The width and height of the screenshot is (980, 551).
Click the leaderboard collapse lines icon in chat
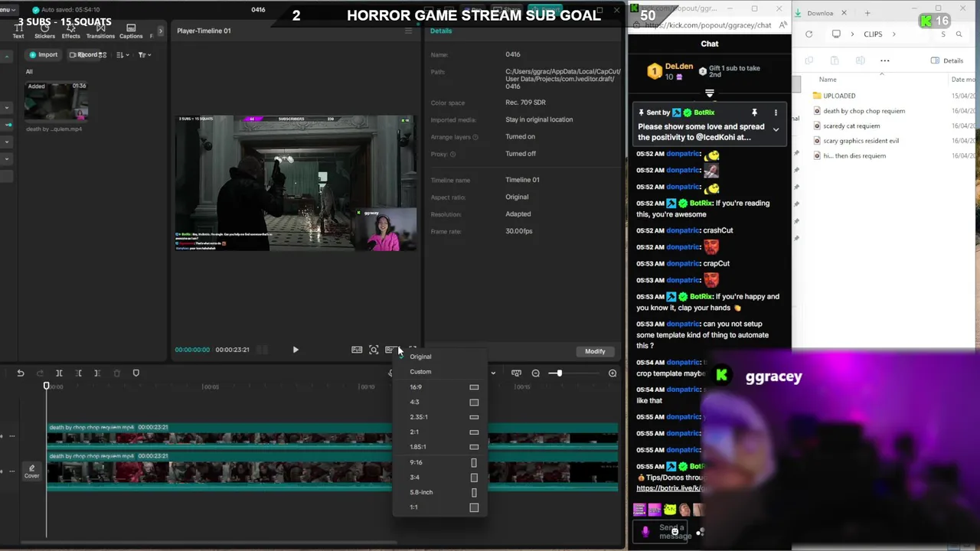[x=710, y=93]
